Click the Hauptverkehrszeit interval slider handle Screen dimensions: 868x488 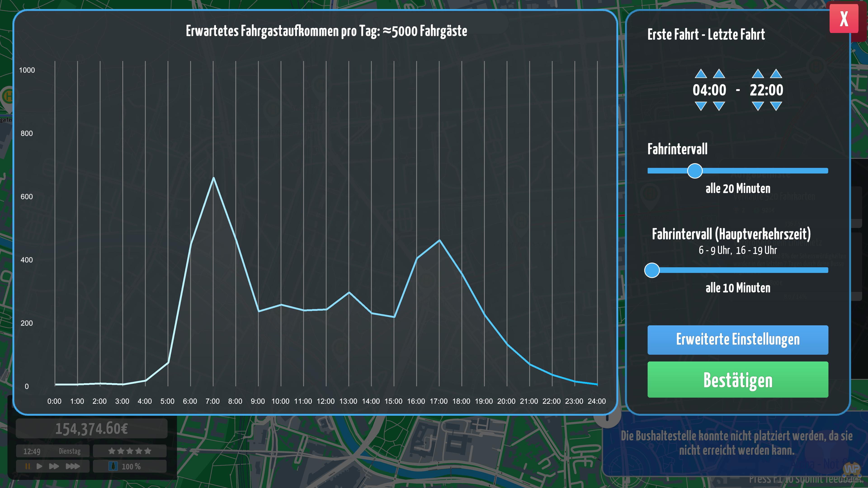652,270
